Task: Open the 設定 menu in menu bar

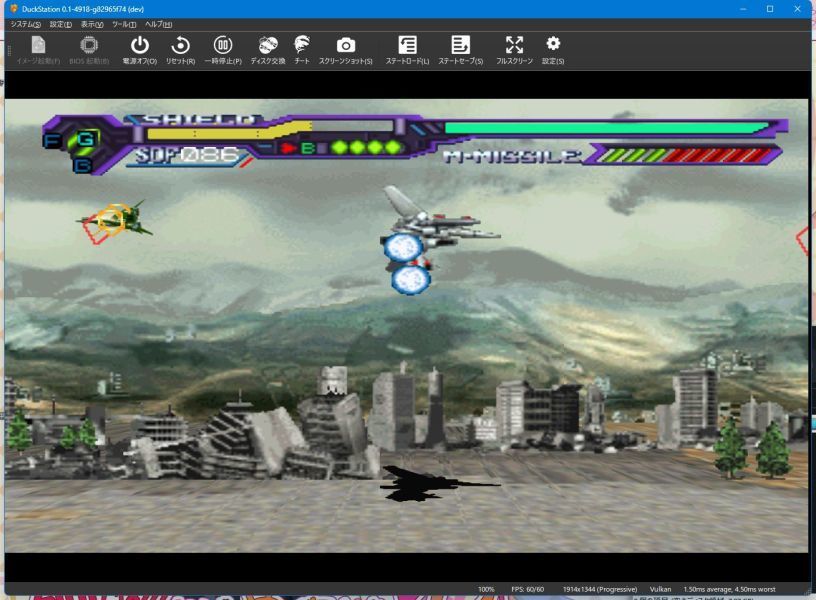Action: click(x=60, y=24)
